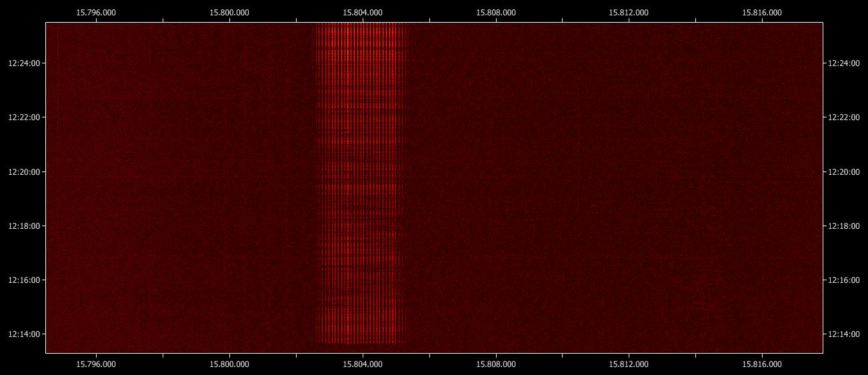Click 12:24:00 label on left time axis
Viewport: 868px width, 375px height.
coord(24,63)
